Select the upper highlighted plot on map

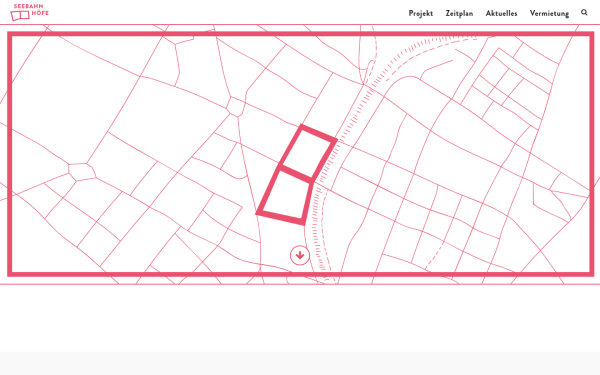click(308, 153)
